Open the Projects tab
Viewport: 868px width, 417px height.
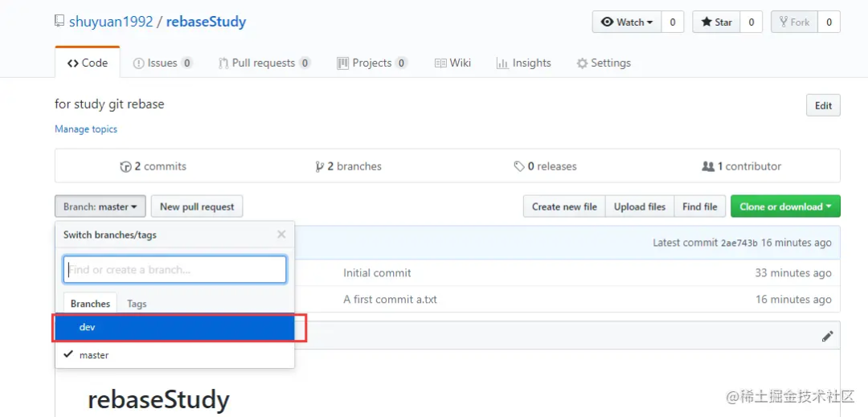tap(372, 63)
